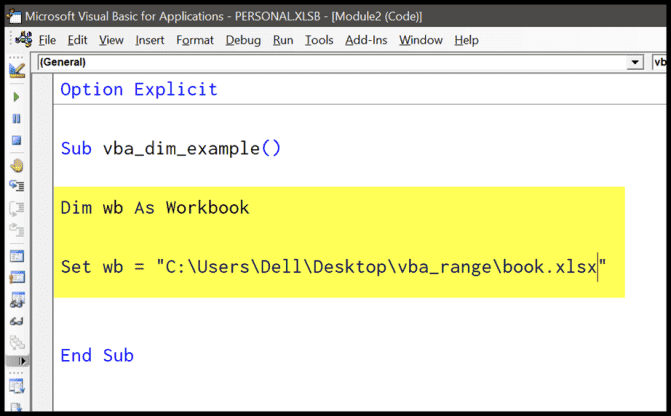671x416 pixels.
Task: Place cursor on the Dim wb As Workbook line
Action: (x=155, y=208)
